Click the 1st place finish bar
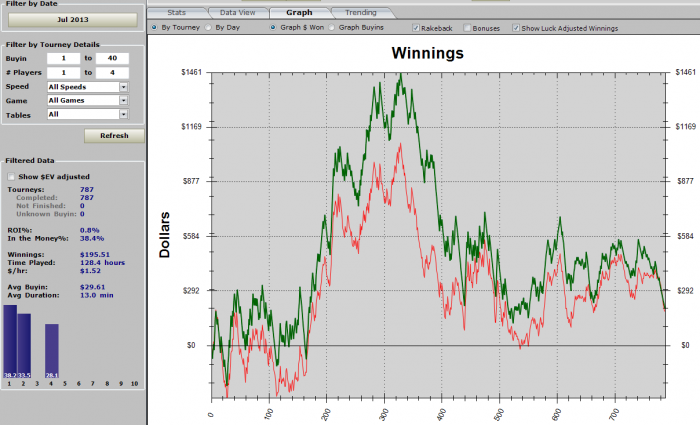This screenshot has height=425, width=700. (10, 342)
